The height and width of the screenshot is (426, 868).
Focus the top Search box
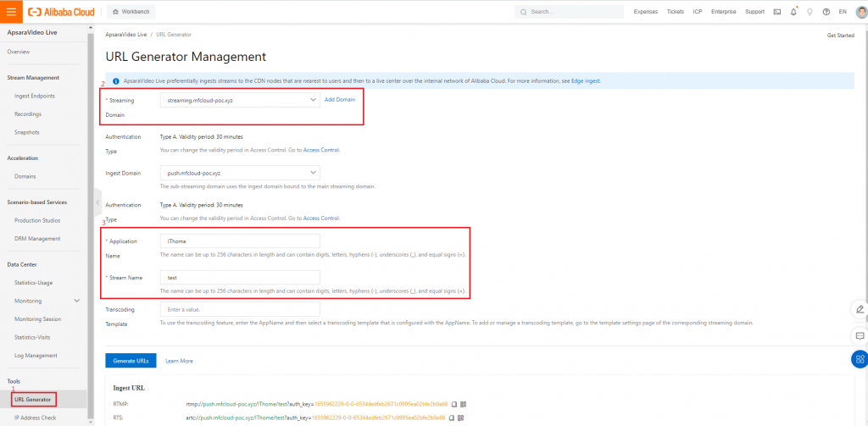click(569, 12)
